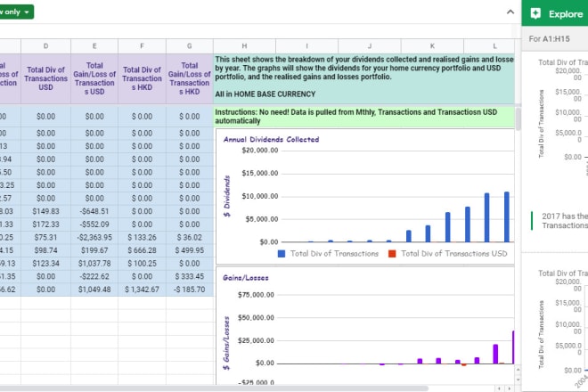The image size is (588, 392).
Task: Select column E header
Action: (x=94, y=45)
